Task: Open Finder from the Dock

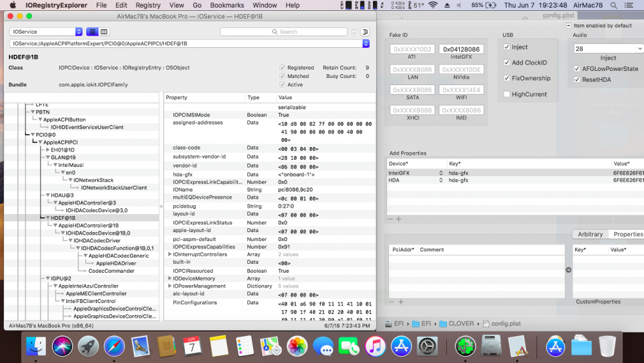Action: point(36,346)
